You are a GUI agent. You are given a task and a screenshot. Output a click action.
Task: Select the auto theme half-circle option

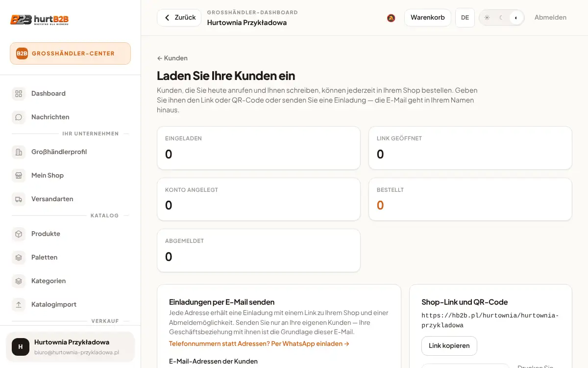click(516, 18)
